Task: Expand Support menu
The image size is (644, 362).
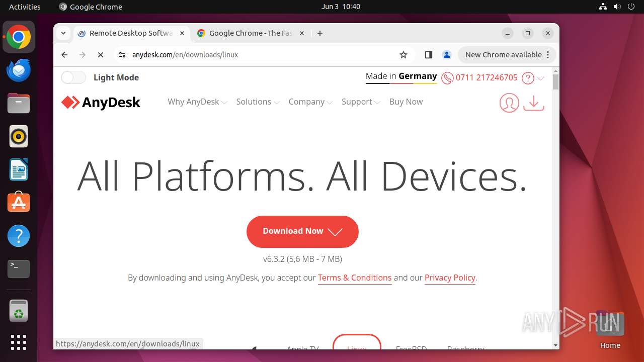Action: tap(361, 102)
